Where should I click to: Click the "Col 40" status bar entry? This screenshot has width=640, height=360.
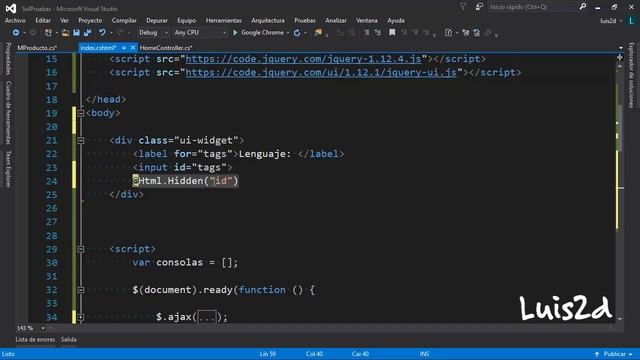click(314, 354)
